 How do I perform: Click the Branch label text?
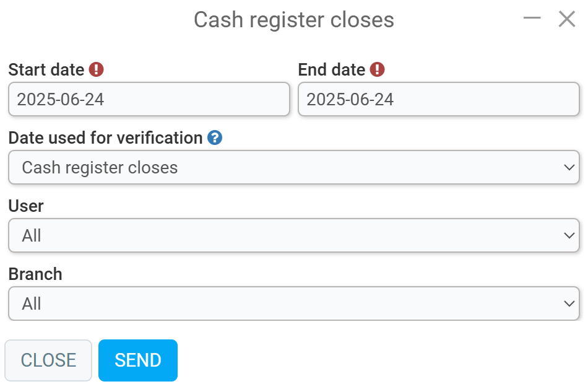[35, 274]
